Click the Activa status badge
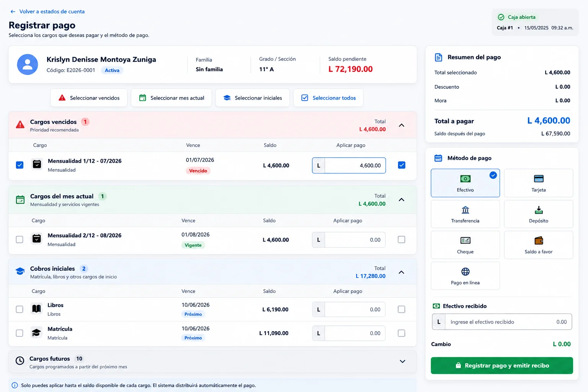588x392 pixels. point(112,70)
